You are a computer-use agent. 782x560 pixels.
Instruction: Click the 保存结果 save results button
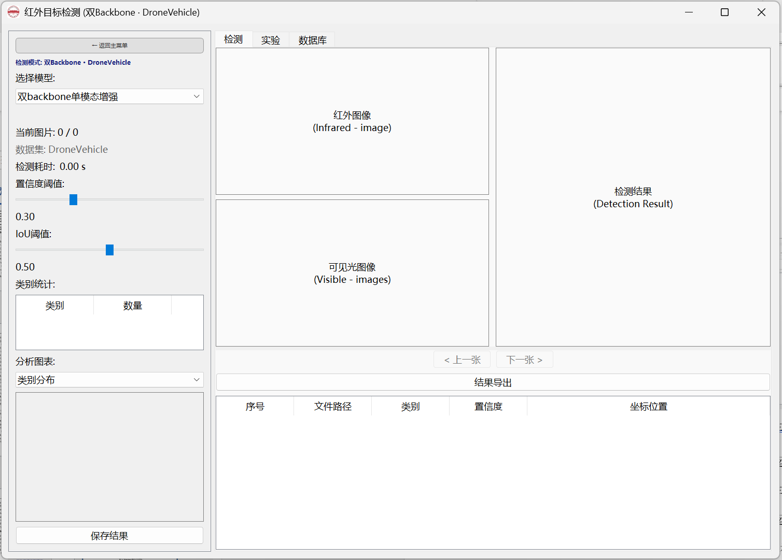(x=109, y=536)
